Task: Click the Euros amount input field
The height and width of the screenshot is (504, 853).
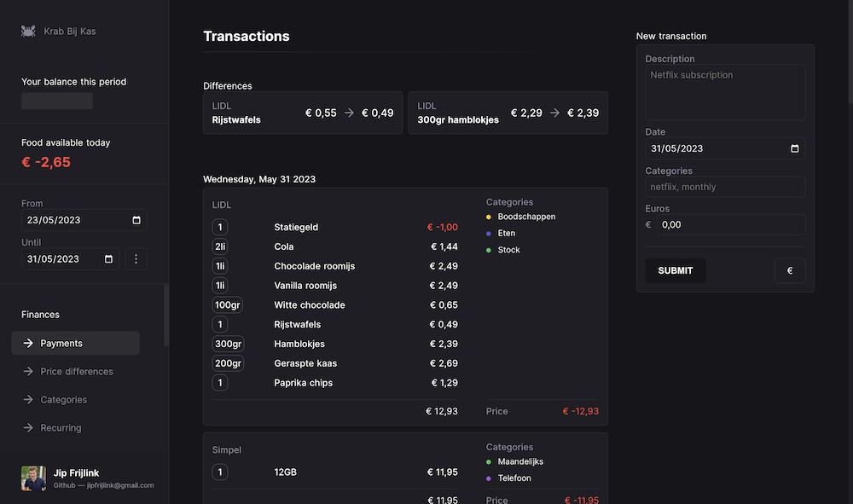Action: (734, 224)
